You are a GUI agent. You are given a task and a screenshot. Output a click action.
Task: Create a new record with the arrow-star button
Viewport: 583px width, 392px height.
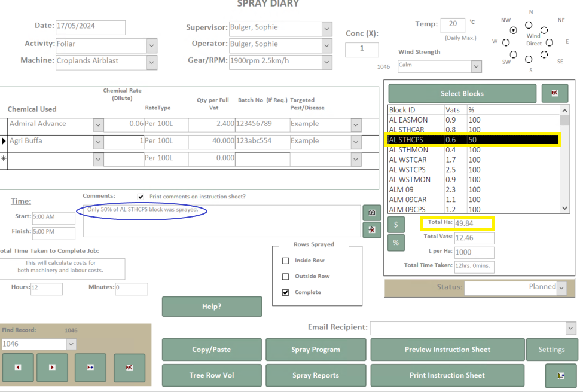click(90, 367)
